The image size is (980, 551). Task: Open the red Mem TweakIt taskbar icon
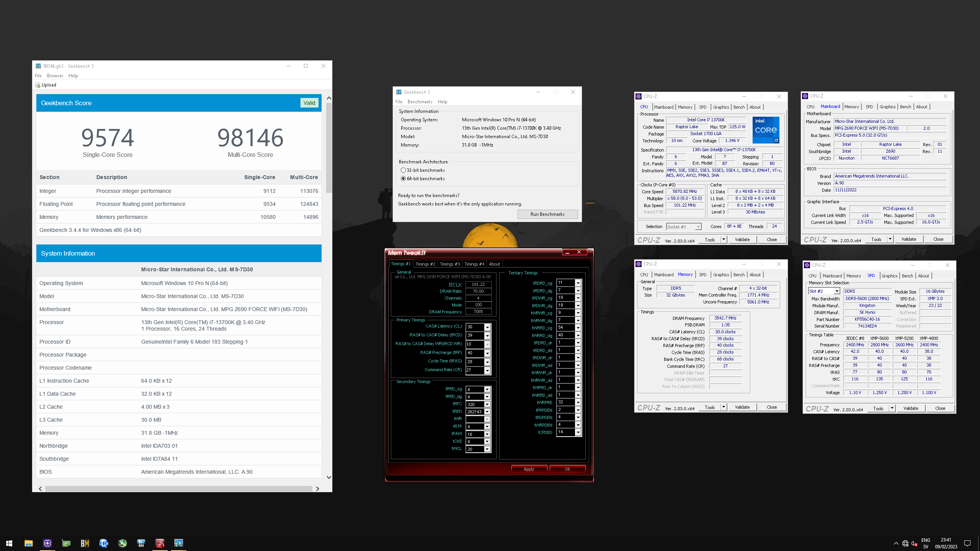click(x=160, y=543)
